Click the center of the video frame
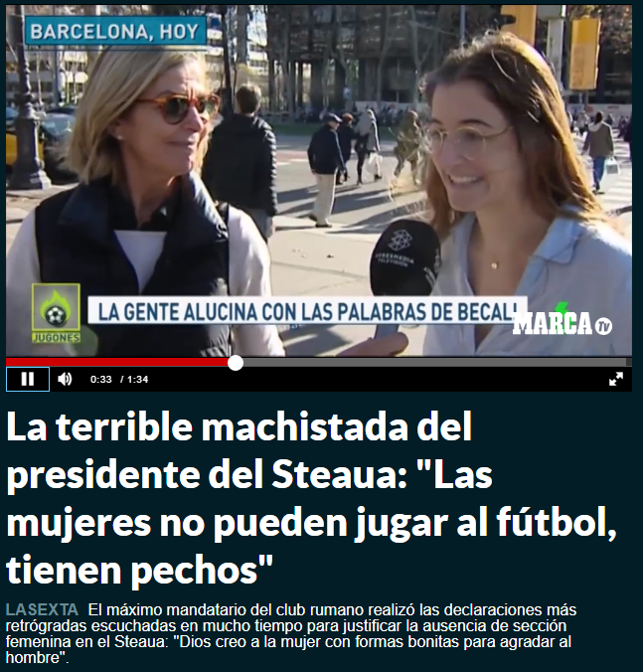 [x=319, y=181]
